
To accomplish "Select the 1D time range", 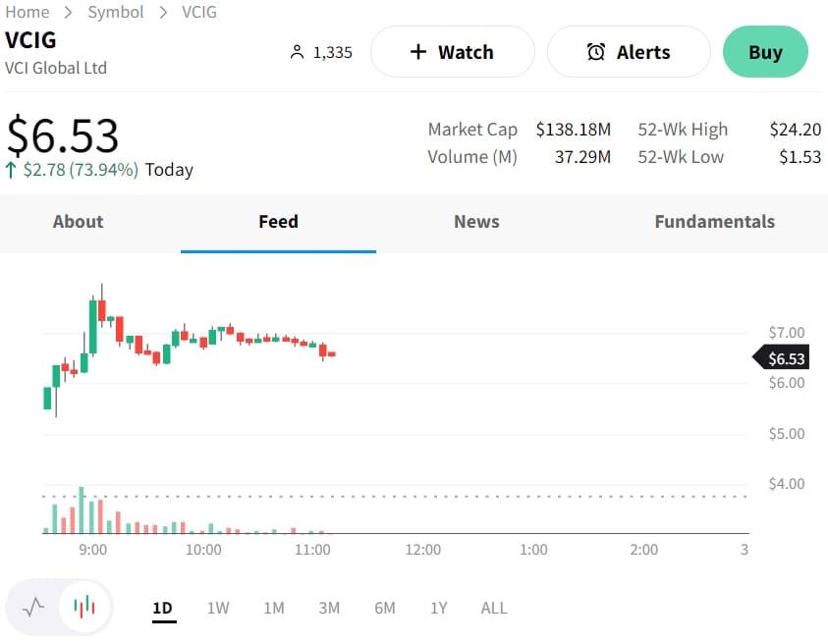I will pos(162,608).
